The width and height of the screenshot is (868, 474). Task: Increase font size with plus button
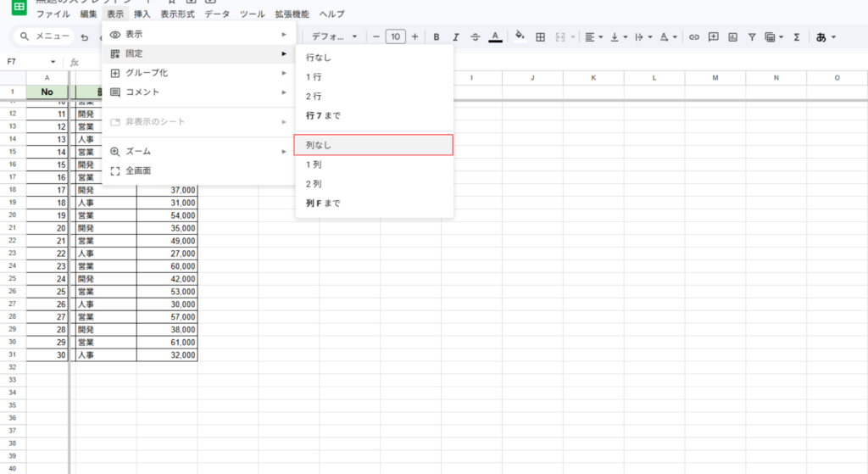tap(415, 36)
